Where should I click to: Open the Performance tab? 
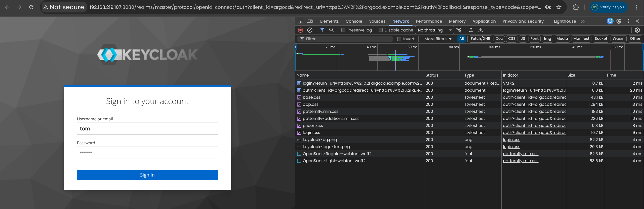[429, 21]
